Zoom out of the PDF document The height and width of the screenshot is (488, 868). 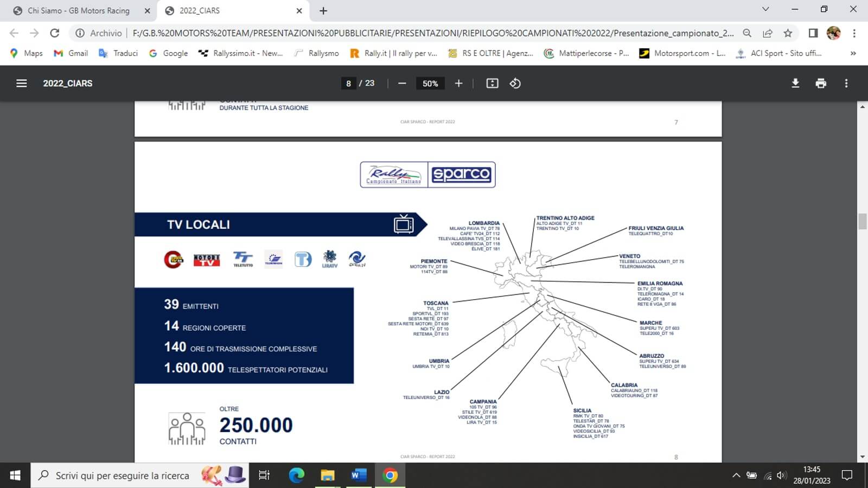pyautogui.click(x=402, y=83)
